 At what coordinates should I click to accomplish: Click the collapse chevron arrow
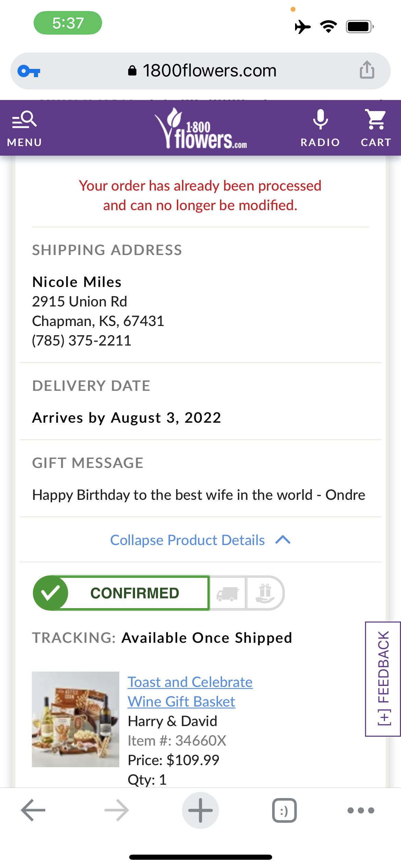pyautogui.click(x=283, y=540)
